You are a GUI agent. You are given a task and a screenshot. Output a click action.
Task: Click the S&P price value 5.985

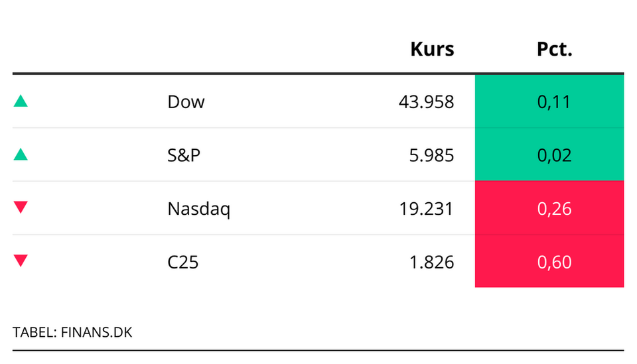pos(431,156)
